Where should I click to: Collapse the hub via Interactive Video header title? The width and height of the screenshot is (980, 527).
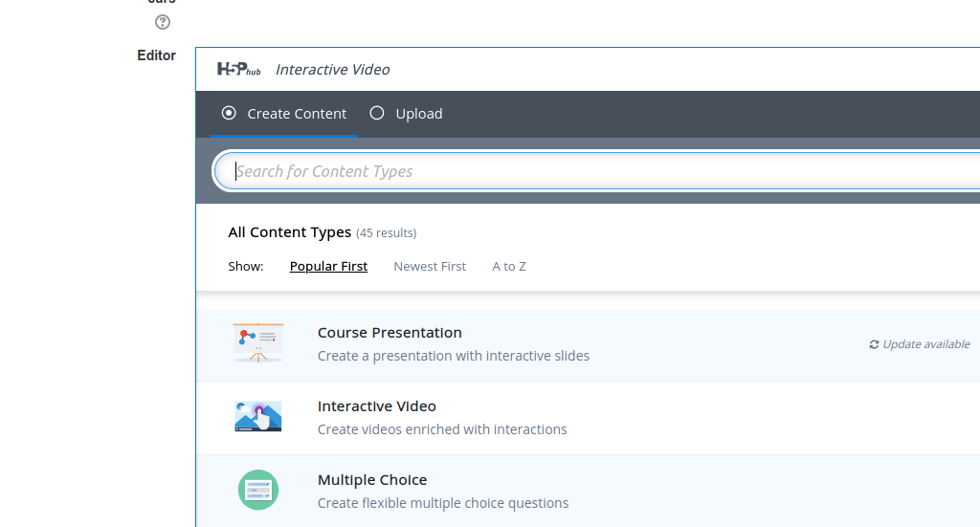(x=332, y=69)
